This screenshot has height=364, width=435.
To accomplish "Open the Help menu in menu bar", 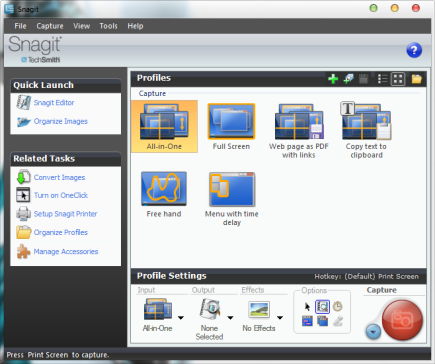I will [135, 26].
